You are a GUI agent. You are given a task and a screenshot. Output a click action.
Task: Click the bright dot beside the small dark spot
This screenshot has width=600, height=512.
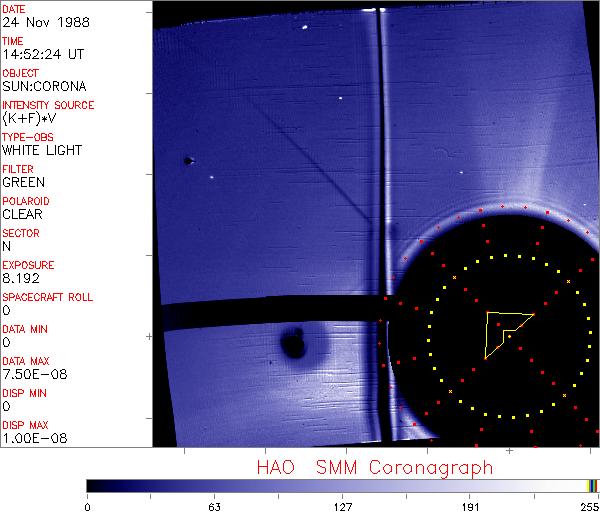click(212, 178)
